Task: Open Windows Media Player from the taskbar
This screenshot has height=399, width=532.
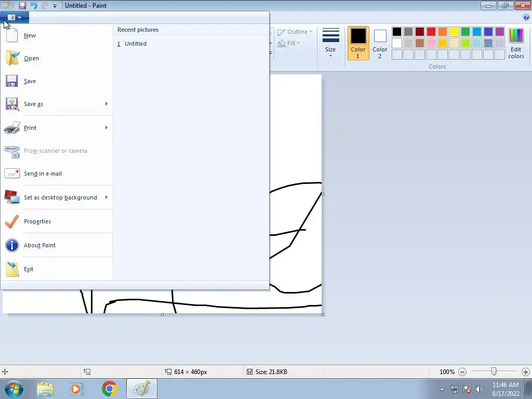Action: 77,389
